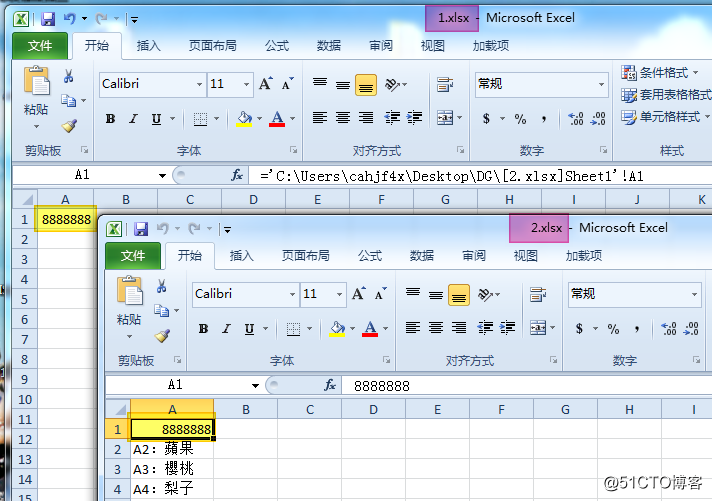Select row 5 header in 1.xlsx
Screen dimensions: 712x501
(25, 299)
